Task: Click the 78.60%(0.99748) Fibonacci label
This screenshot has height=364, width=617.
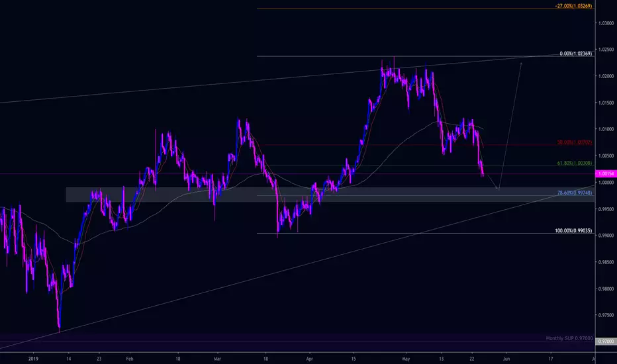Action: click(575, 193)
